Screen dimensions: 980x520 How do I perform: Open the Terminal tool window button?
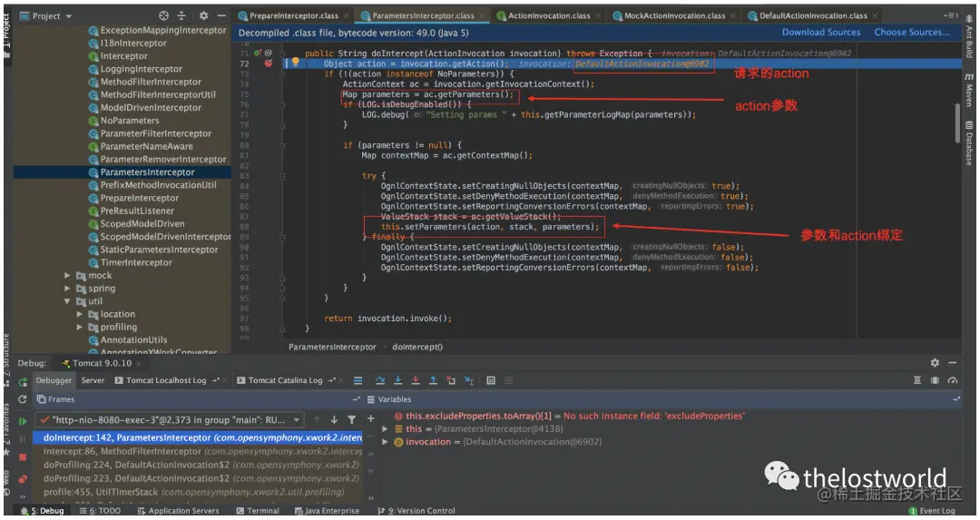(258, 511)
